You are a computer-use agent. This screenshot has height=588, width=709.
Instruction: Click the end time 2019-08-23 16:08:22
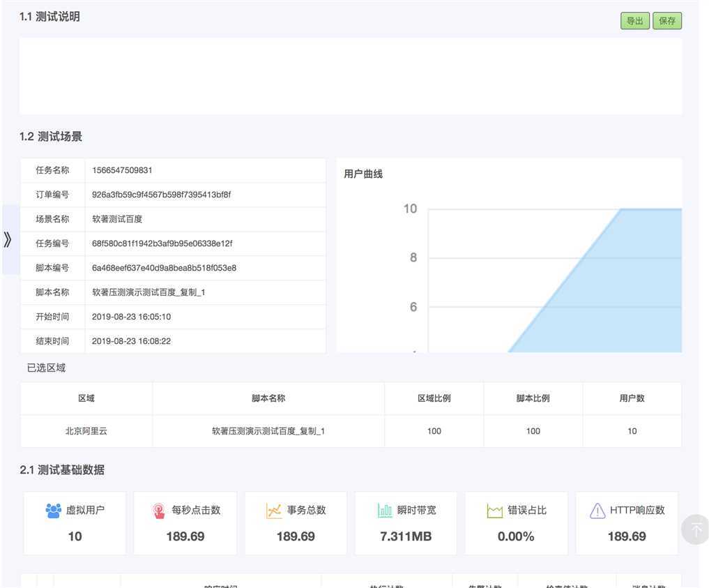tap(131, 342)
